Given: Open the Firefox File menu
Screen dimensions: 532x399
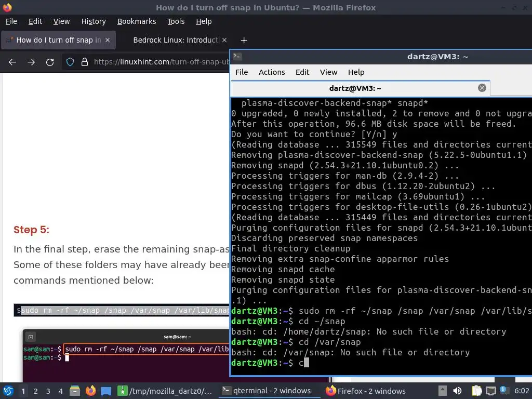Looking at the screenshot, I should coord(11,21).
